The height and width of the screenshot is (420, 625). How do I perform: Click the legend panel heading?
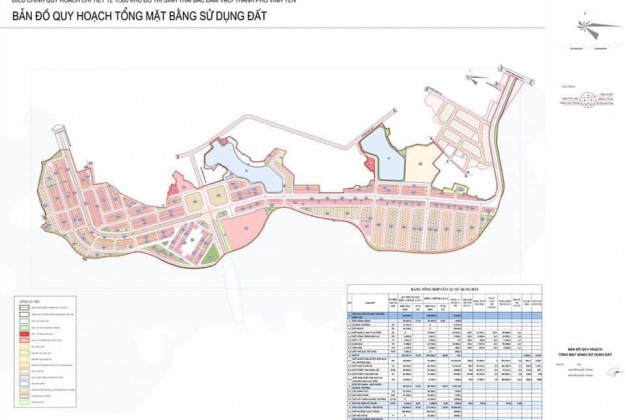(x=22, y=299)
